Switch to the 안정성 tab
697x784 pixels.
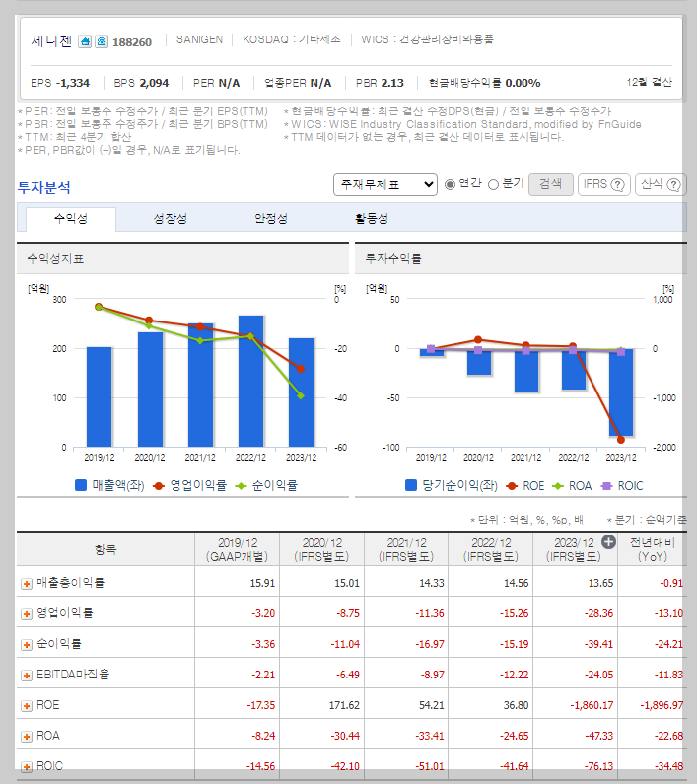click(271, 219)
